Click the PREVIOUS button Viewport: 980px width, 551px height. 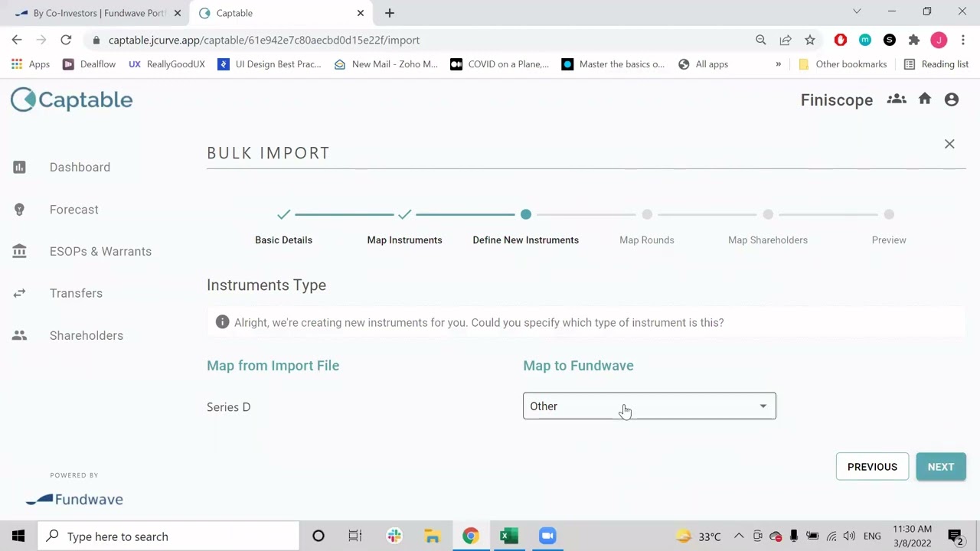coord(872,467)
